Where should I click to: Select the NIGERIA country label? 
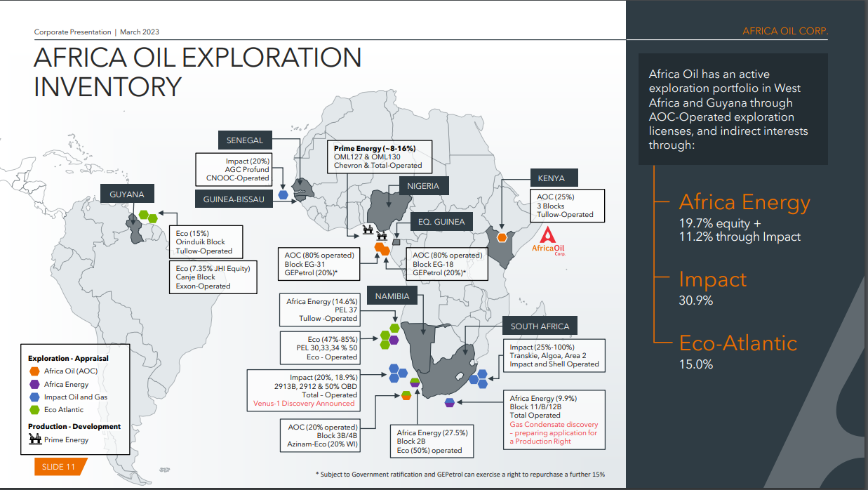[423, 186]
